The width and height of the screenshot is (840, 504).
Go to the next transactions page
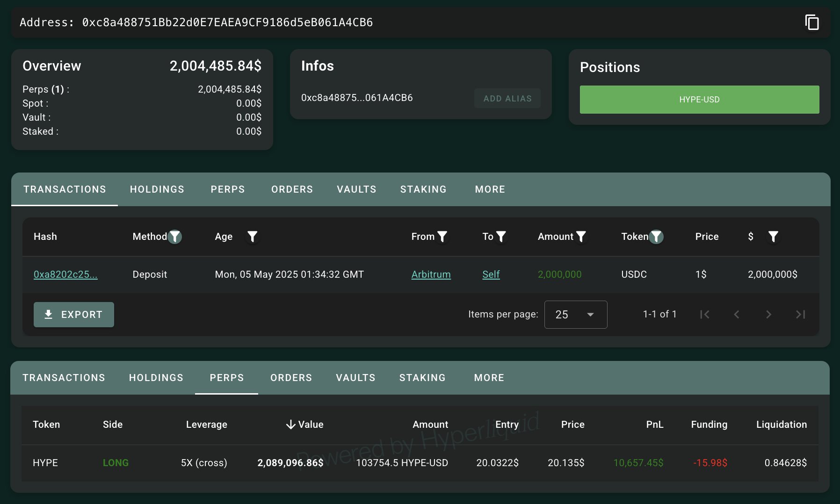coord(768,315)
